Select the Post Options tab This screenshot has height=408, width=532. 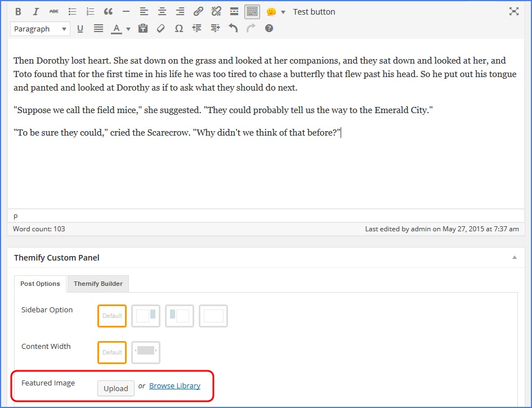pyautogui.click(x=40, y=284)
